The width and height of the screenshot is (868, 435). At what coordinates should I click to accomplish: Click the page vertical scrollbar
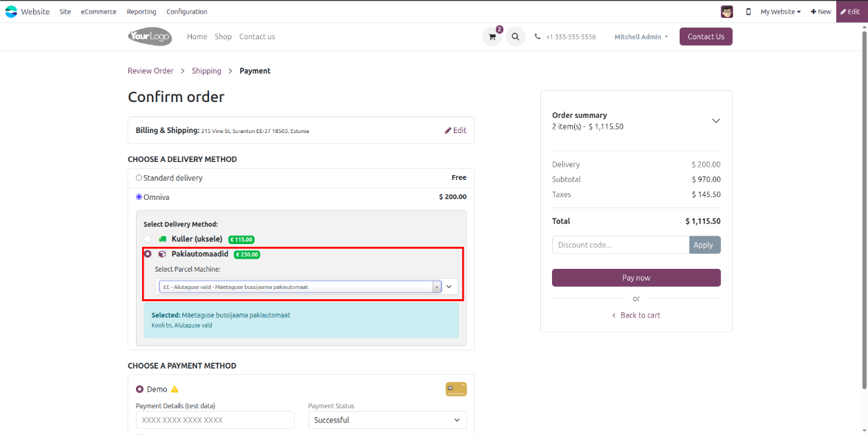864,207
